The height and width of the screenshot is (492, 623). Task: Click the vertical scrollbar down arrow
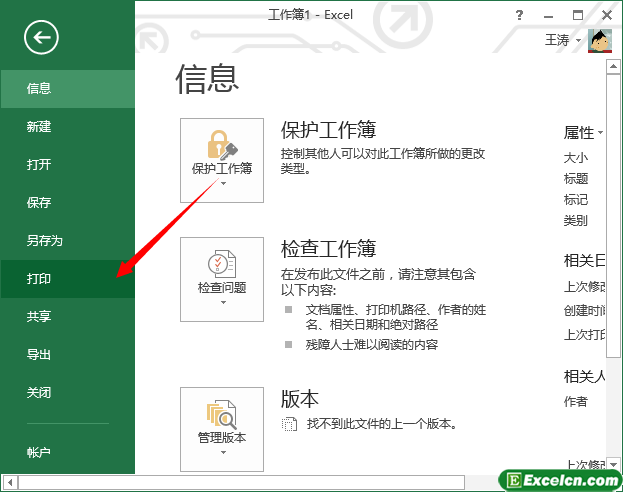click(x=613, y=464)
